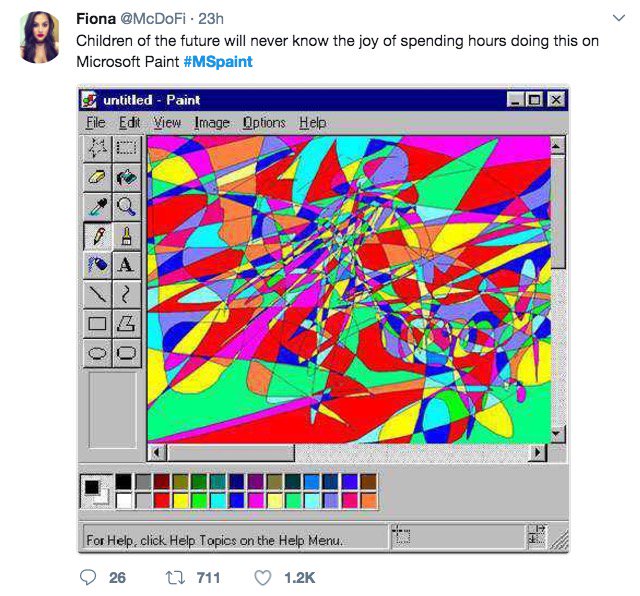640x596 pixels.
Task: Choose the Fill With Color bucket
Action: click(127, 177)
